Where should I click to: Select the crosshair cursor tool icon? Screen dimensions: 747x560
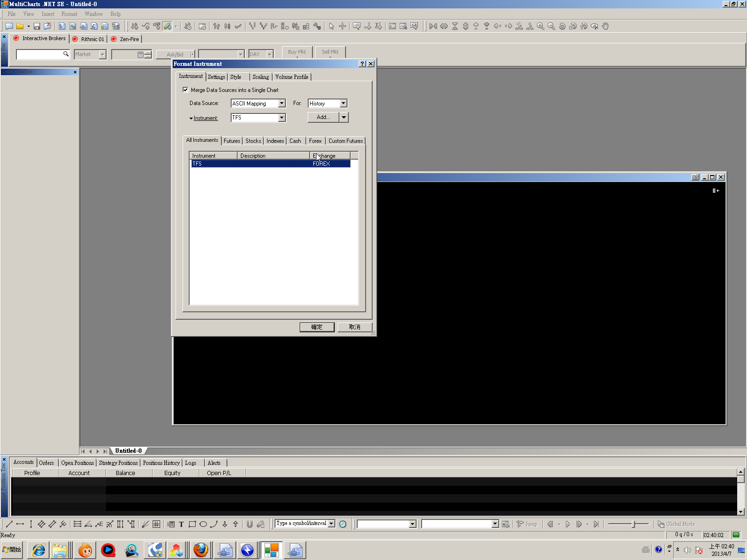(342, 26)
